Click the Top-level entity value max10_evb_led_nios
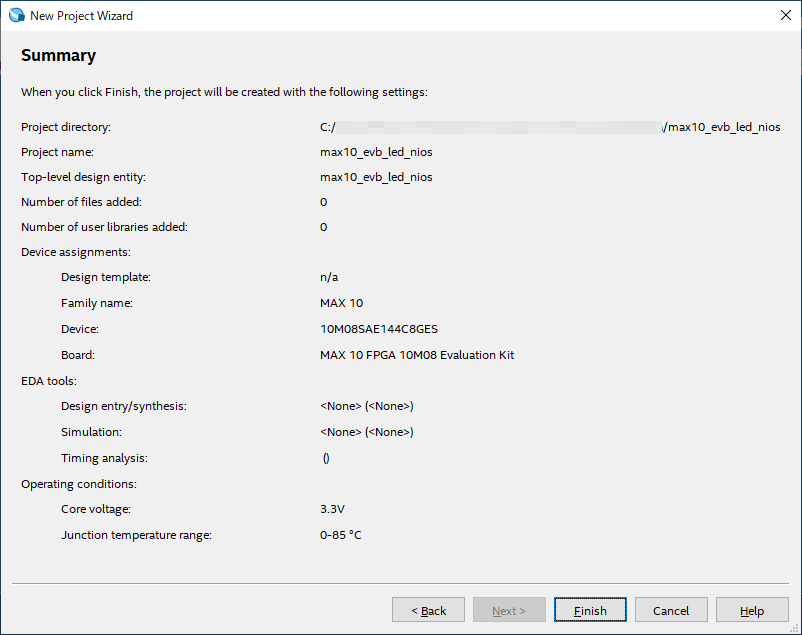Image resolution: width=802 pixels, height=635 pixels. [x=376, y=177]
